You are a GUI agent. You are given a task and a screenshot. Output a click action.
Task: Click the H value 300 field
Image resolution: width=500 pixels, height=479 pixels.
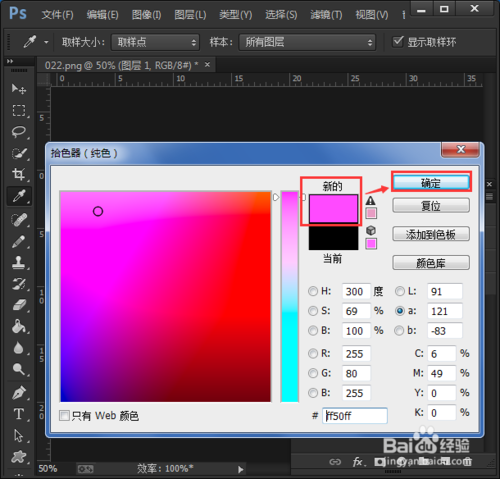(x=356, y=291)
